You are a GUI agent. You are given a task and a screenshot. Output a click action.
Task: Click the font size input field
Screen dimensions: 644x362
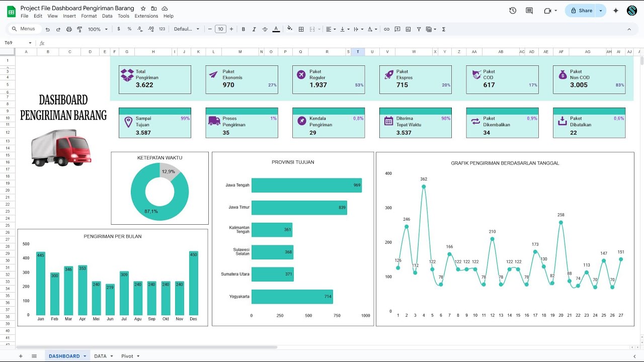click(x=220, y=29)
